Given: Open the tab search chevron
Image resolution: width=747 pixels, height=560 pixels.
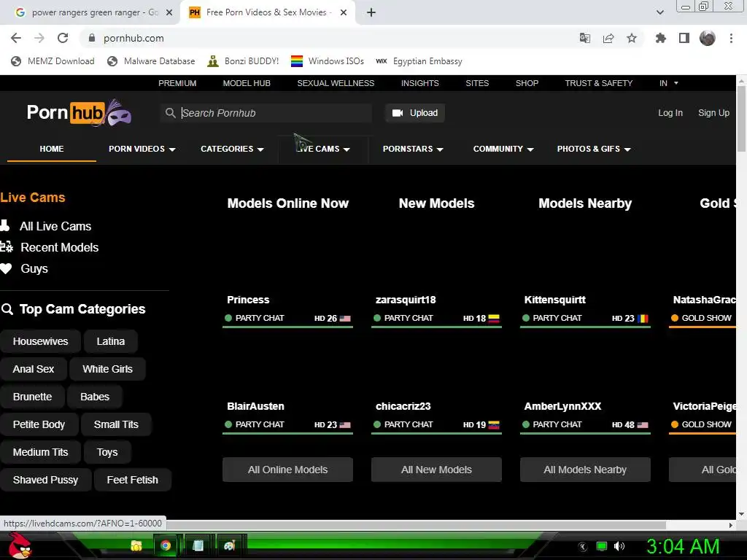Looking at the screenshot, I should point(659,12).
